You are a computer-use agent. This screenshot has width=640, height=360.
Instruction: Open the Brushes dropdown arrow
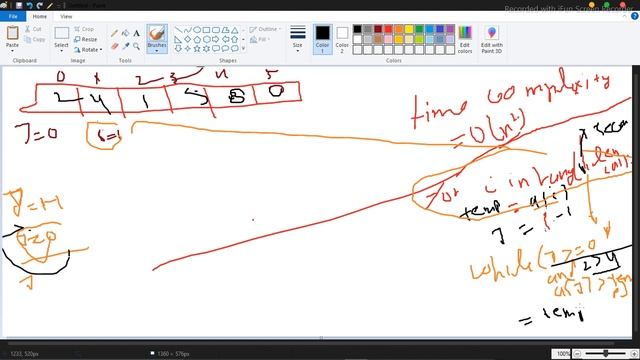pyautogui.click(x=157, y=51)
